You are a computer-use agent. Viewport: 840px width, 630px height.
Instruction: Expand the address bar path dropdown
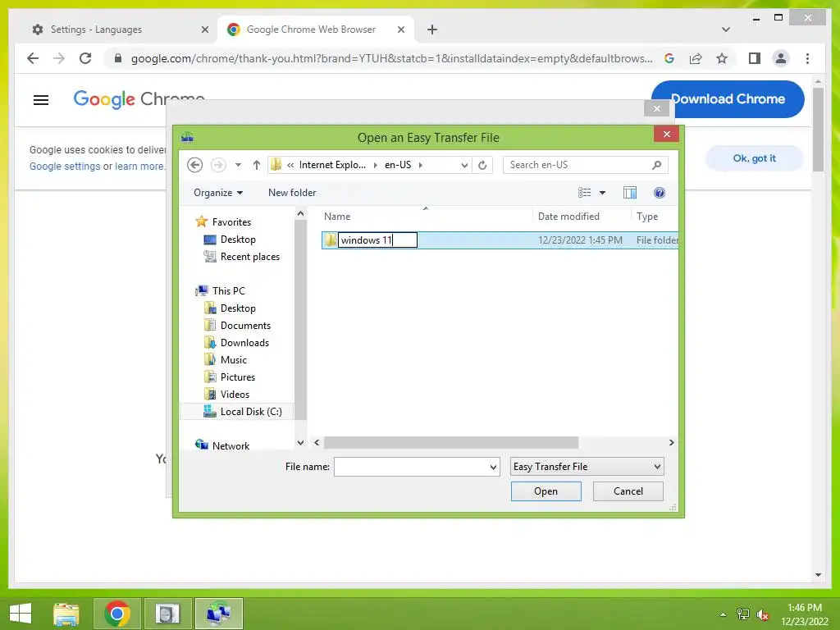(x=464, y=165)
